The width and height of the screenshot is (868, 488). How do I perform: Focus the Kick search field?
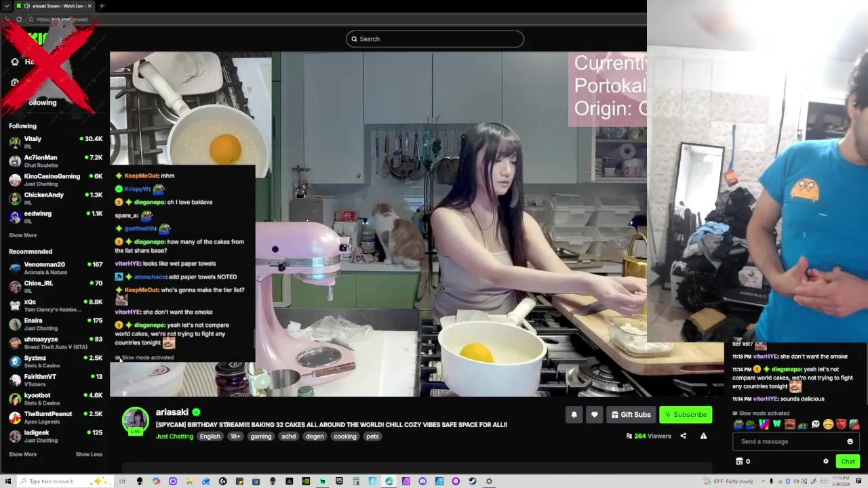click(435, 39)
